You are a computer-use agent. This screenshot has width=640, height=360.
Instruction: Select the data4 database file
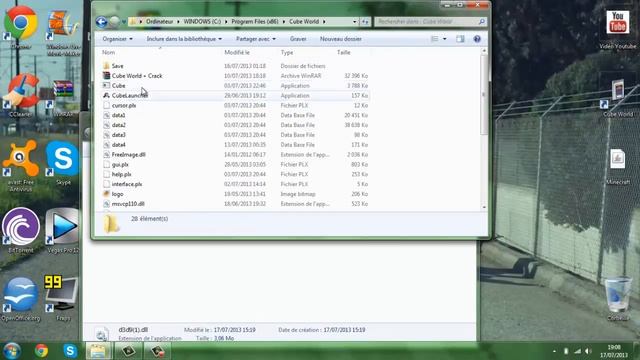coord(118,145)
